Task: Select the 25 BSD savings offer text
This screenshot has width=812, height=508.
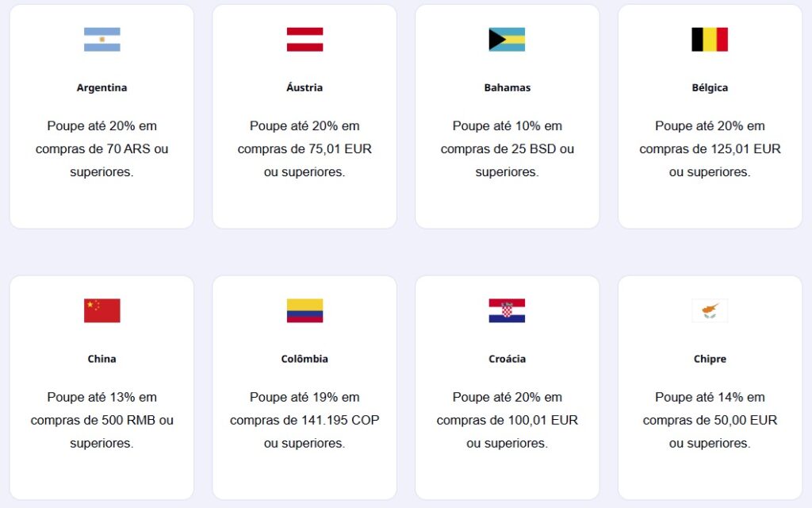Action: tap(507, 148)
